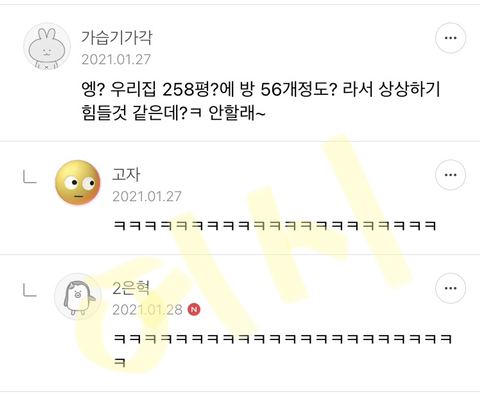View the rabbit profile picture of 가습기가각
Screen dimensions: 480x402
click(x=47, y=46)
